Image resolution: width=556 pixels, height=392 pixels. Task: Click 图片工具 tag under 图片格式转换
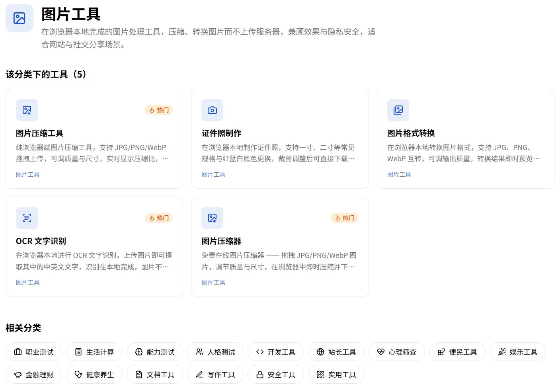(399, 174)
